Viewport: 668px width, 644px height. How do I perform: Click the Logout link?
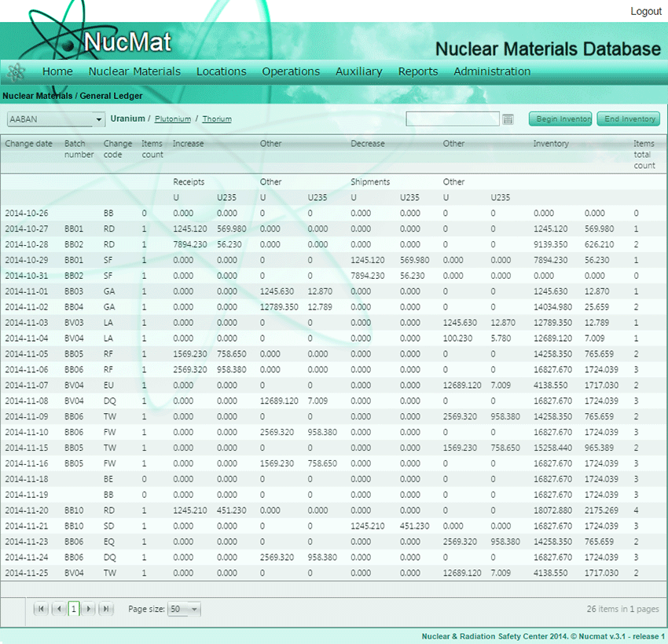(x=646, y=11)
